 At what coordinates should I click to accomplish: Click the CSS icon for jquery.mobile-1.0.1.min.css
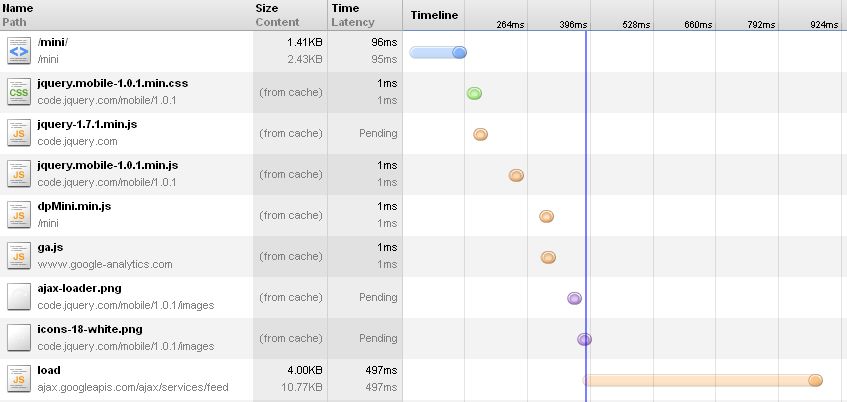click(x=19, y=92)
